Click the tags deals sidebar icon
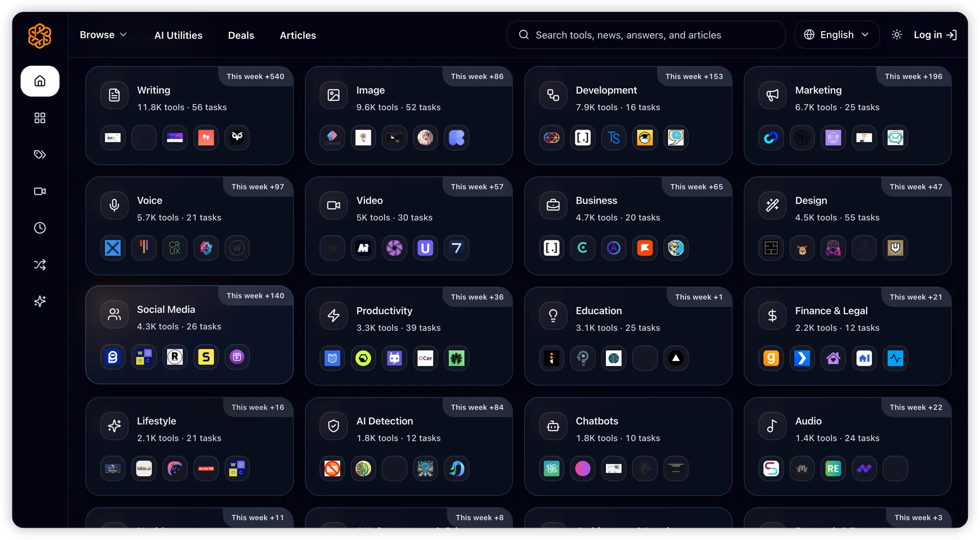Screen dimensions: 980x540 click(40, 155)
